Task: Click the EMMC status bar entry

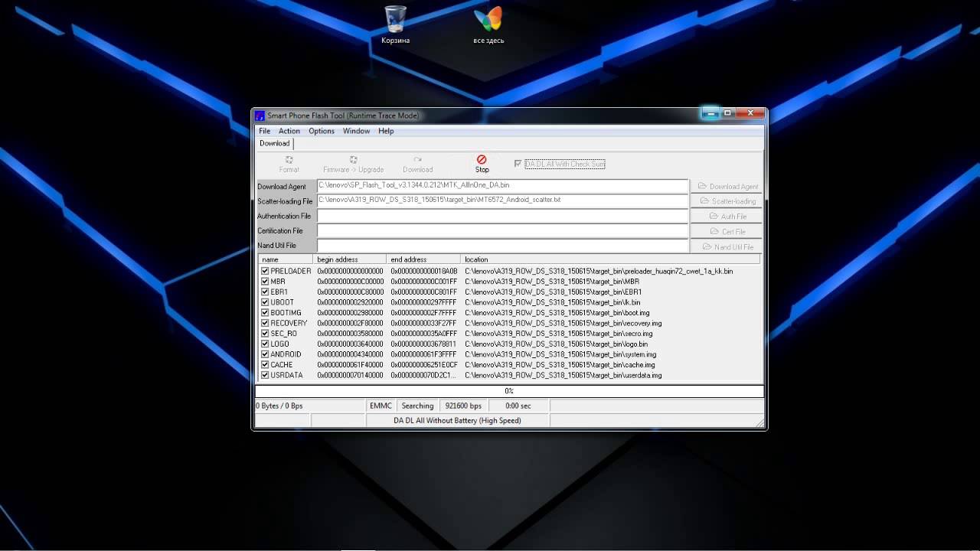Action: (381, 406)
